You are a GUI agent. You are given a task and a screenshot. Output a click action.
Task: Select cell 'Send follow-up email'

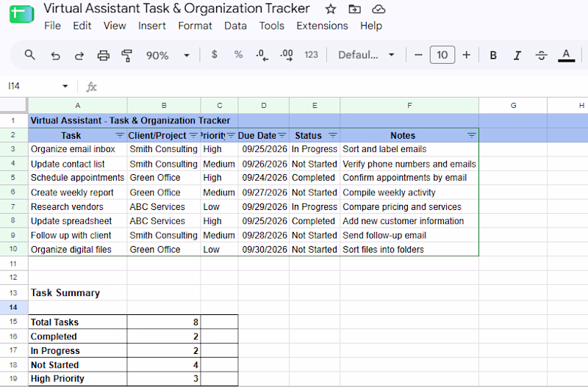(409, 235)
